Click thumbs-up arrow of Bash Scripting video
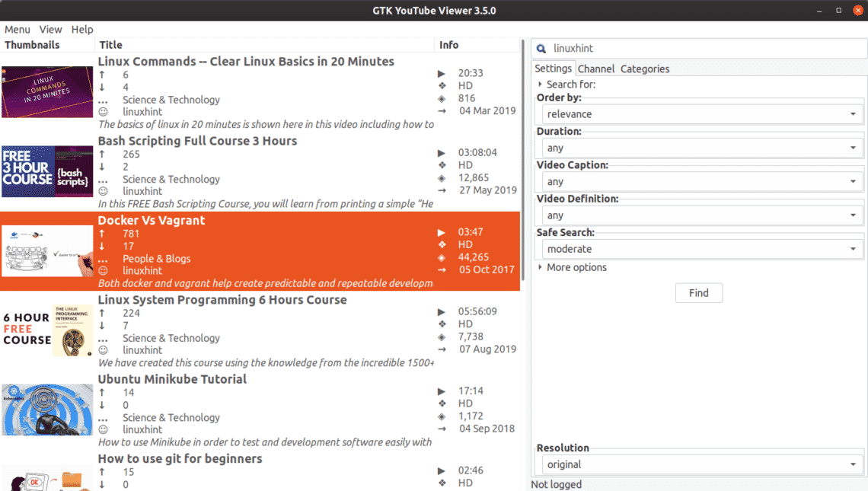 102,154
